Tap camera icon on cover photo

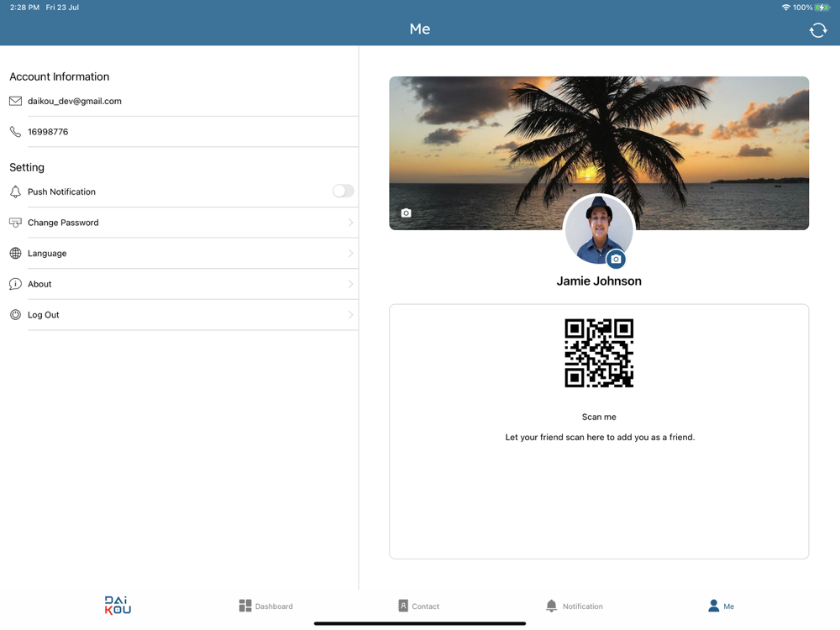pos(406,213)
